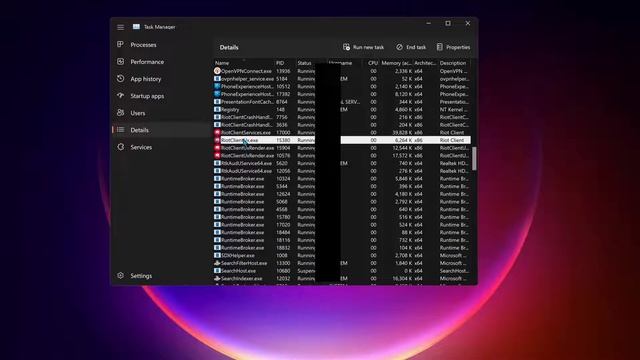This screenshot has height=360, width=640.
Task: Click the OpenVPNConnect.exe orange process icon
Action: pyautogui.click(x=217, y=71)
